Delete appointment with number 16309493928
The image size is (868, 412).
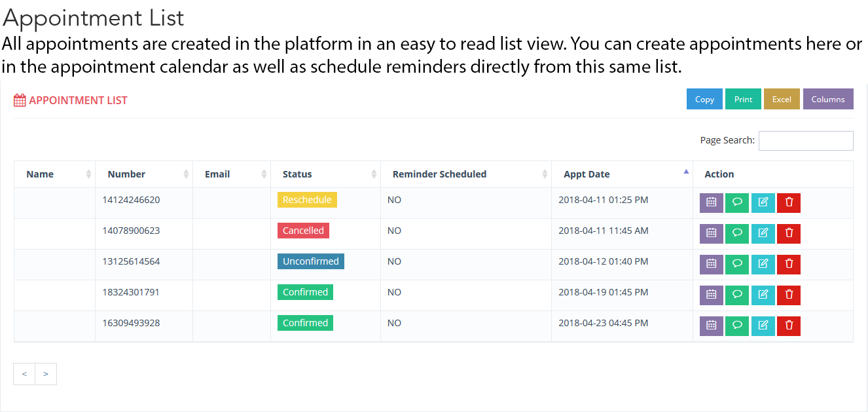(x=788, y=326)
